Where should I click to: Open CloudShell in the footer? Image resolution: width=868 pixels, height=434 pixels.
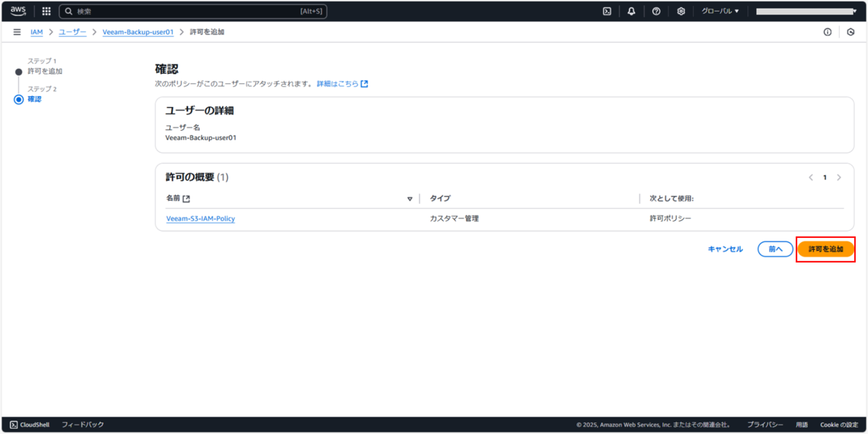[30, 425]
